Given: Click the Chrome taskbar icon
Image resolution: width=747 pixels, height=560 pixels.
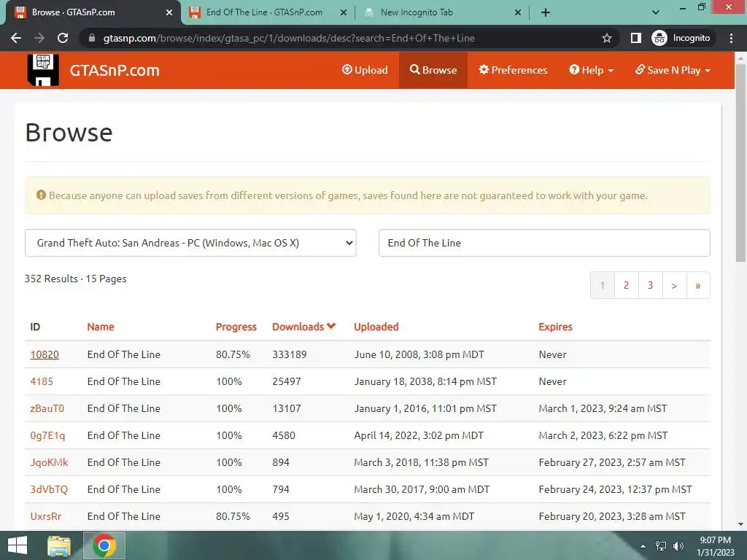Looking at the screenshot, I should click(104, 545).
